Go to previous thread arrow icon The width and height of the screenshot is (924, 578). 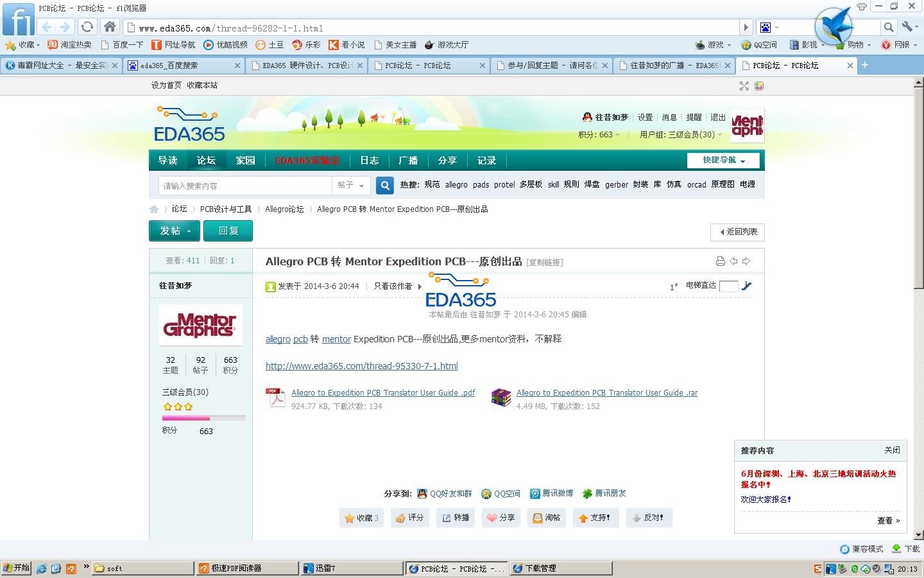click(733, 261)
